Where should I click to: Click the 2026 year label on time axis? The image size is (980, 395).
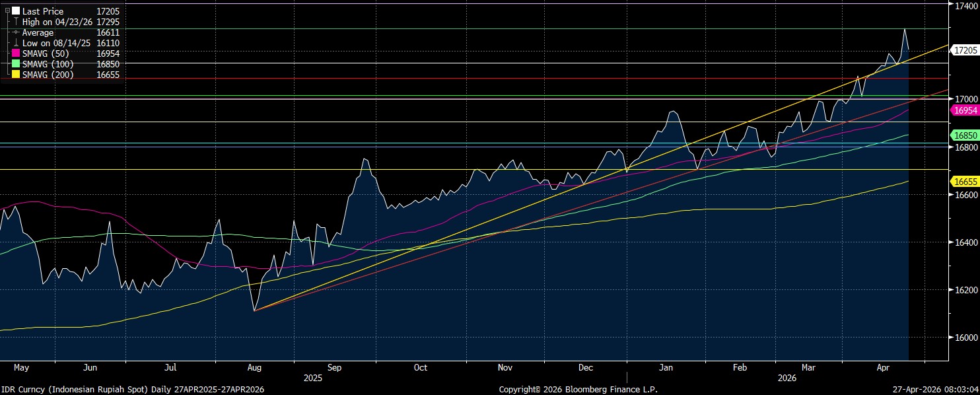click(x=787, y=378)
